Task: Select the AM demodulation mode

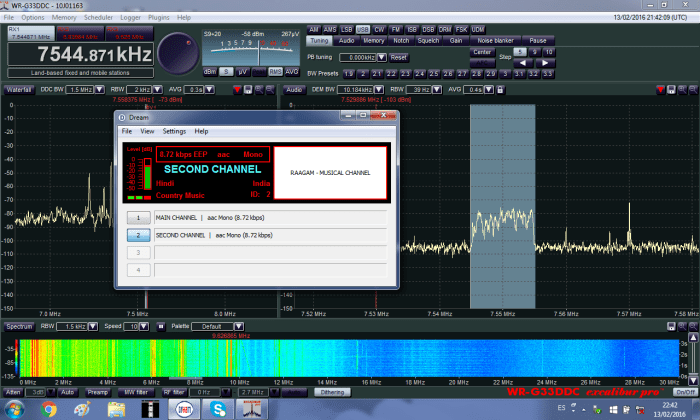Action: point(314,29)
